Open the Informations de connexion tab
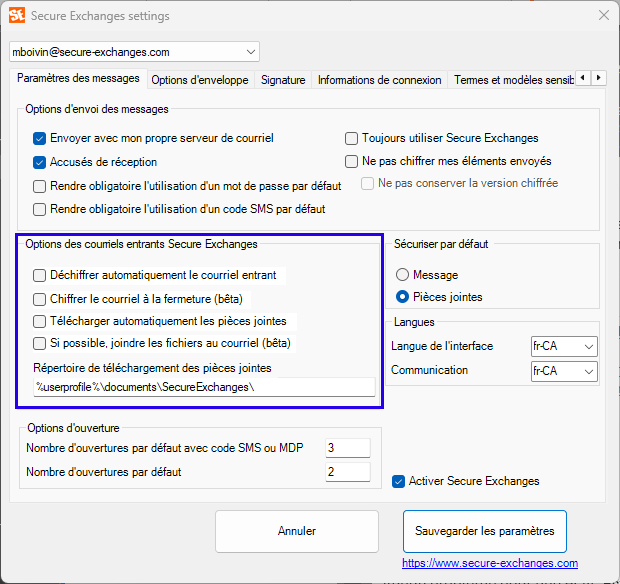 pyautogui.click(x=380, y=80)
